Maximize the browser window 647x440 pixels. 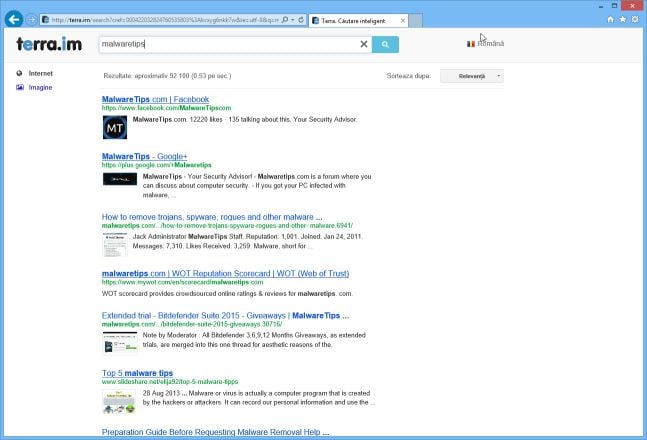(x=614, y=6)
